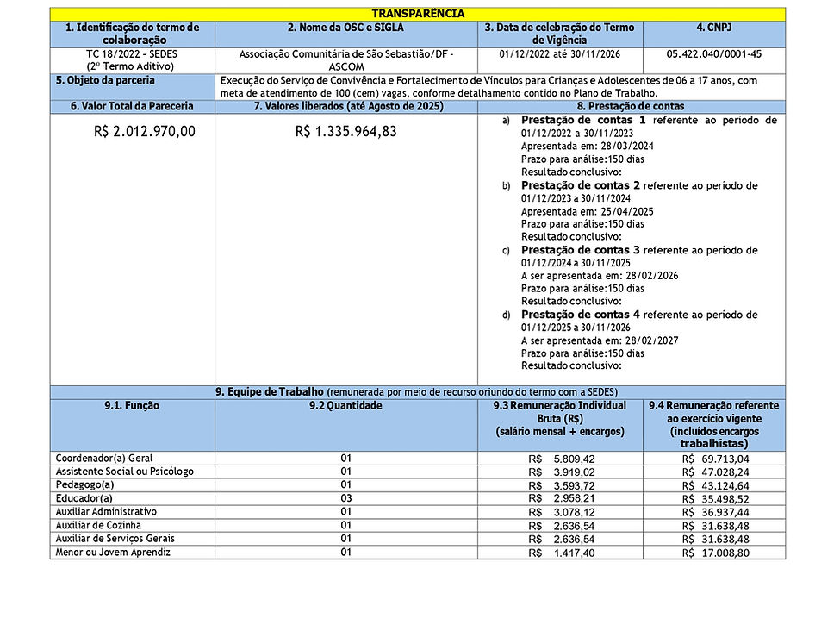The image size is (840, 631).
Task: Click the 'Educador(a)' row label
Action: 84,498
